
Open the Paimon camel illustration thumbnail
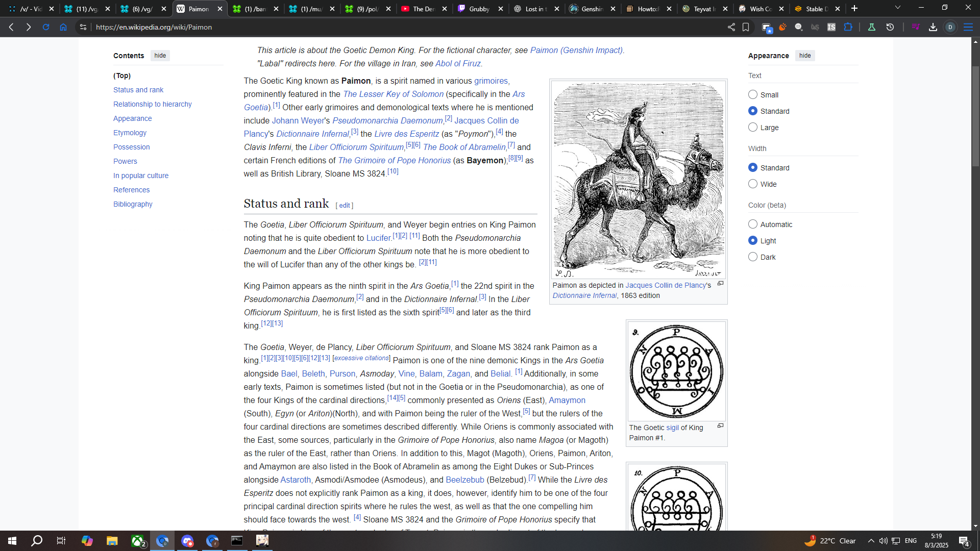click(x=638, y=179)
